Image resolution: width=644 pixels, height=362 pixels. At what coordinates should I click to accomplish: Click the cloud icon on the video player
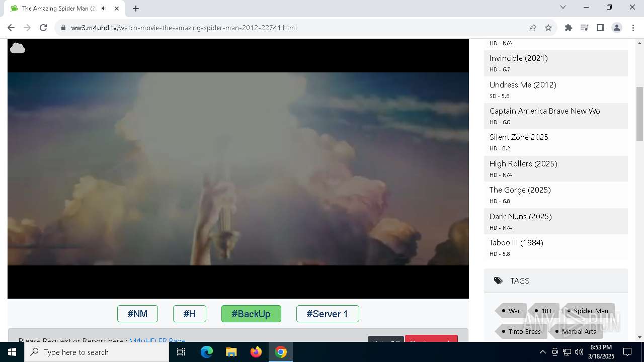(x=18, y=48)
